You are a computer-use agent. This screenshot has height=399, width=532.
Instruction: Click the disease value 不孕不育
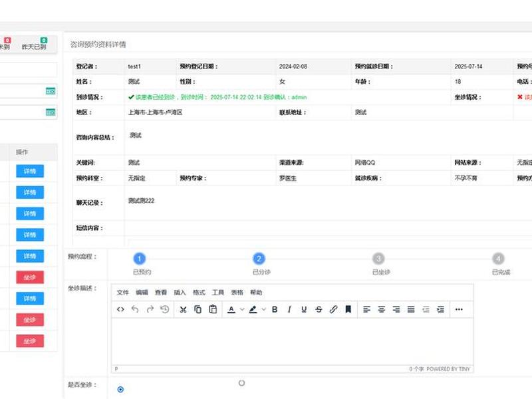pyautogui.click(x=466, y=178)
